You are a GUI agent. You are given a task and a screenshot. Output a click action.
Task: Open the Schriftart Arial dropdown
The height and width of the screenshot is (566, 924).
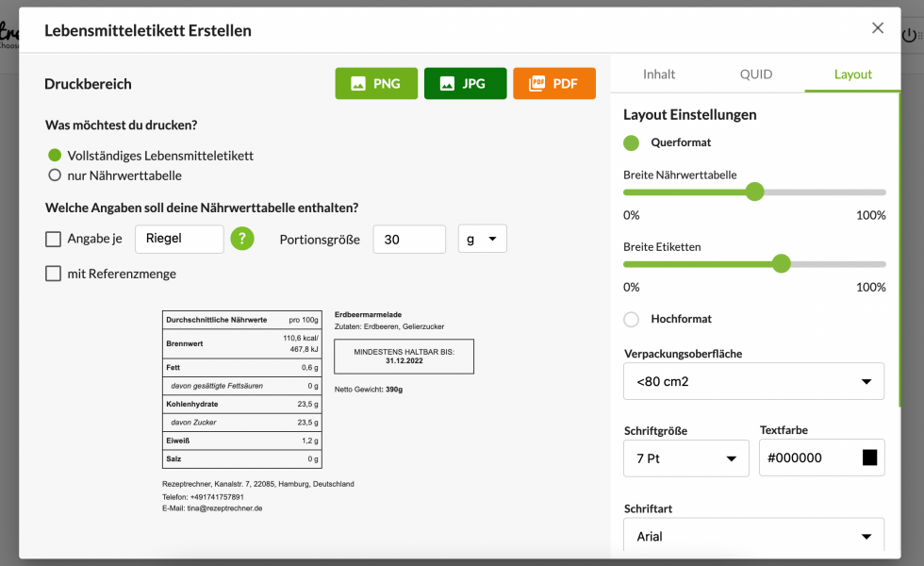coord(753,536)
